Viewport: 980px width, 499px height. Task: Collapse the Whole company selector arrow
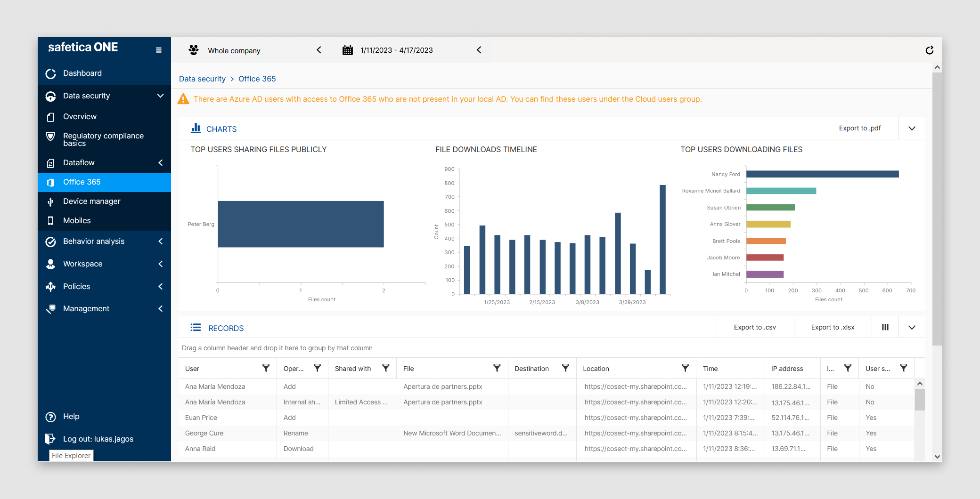click(319, 50)
